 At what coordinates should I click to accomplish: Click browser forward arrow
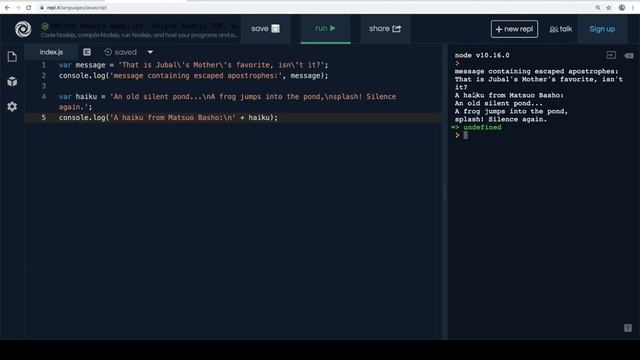(x=18, y=7)
